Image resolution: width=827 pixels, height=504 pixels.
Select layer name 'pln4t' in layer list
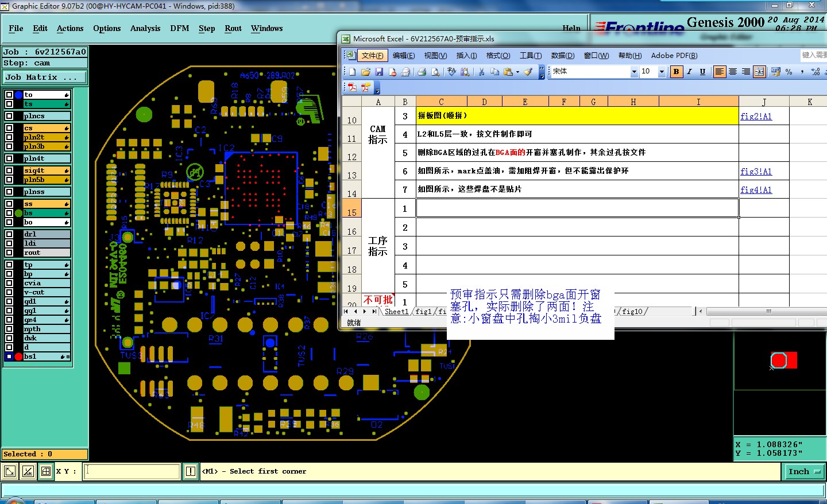pos(47,158)
